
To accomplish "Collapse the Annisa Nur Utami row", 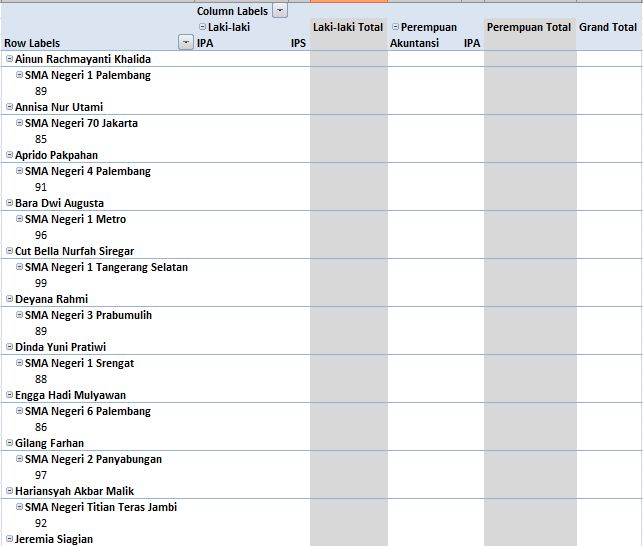I will coord(9,107).
